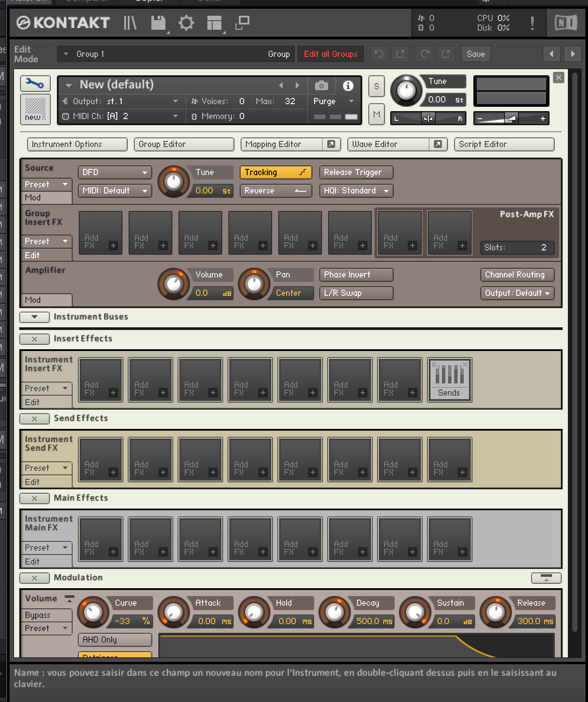Click the NI logo
Viewport: 588px width, 702px height.
[566, 23]
